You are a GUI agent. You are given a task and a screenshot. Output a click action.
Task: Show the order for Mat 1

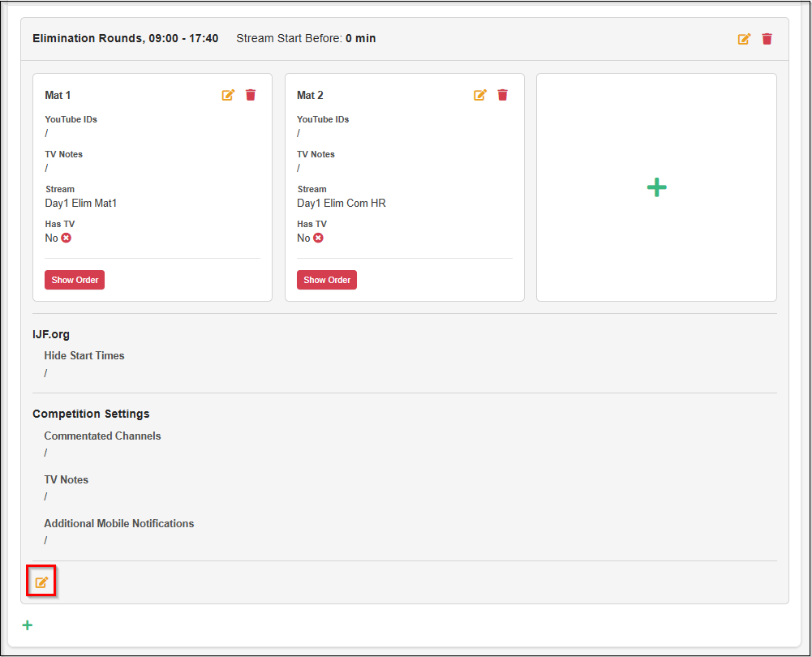coord(75,280)
